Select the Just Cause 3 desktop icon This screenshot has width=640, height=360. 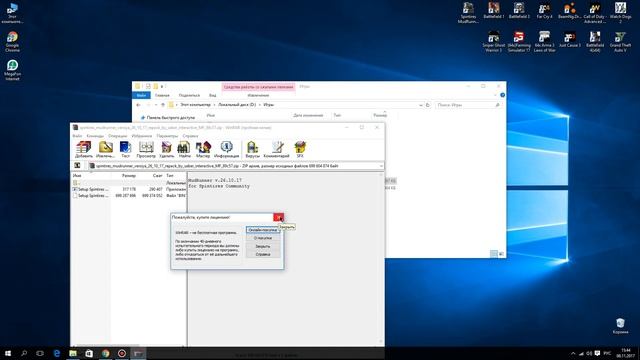point(569,40)
